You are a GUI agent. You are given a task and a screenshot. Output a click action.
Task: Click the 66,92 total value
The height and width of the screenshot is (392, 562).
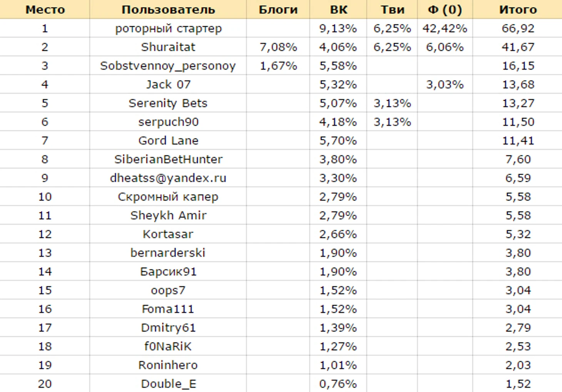tap(518, 28)
